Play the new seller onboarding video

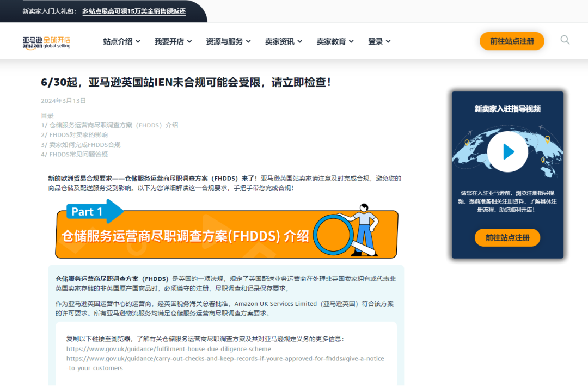[507, 152]
